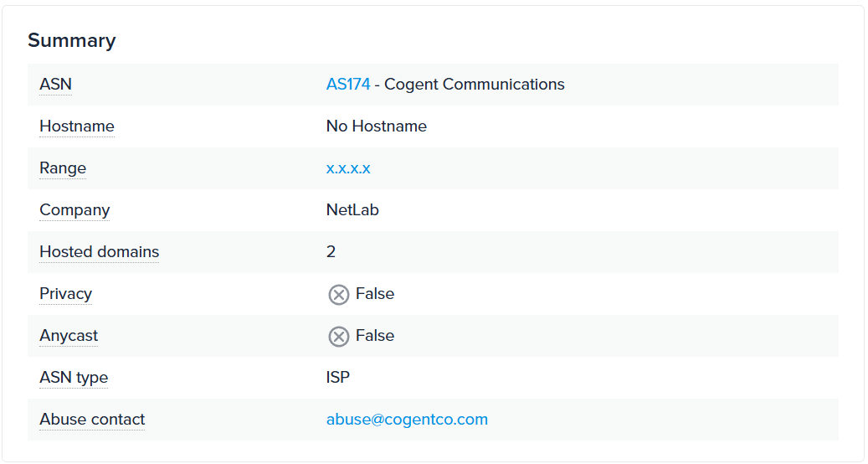This screenshot has height=464, width=868.
Task: Click the Company label
Action: click(x=74, y=210)
